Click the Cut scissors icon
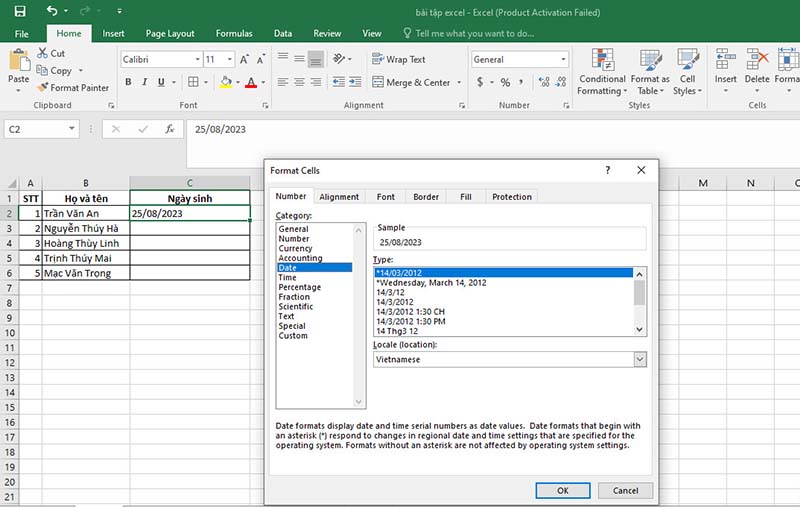The width and height of the screenshot is (800, 507). 42,53
